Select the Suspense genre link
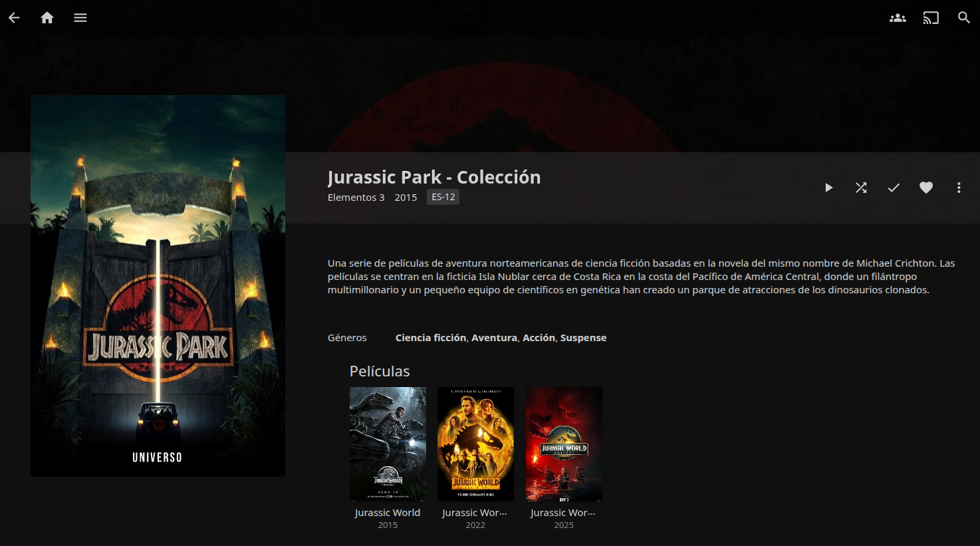The image size is (980, 546). tap(583, 338)
